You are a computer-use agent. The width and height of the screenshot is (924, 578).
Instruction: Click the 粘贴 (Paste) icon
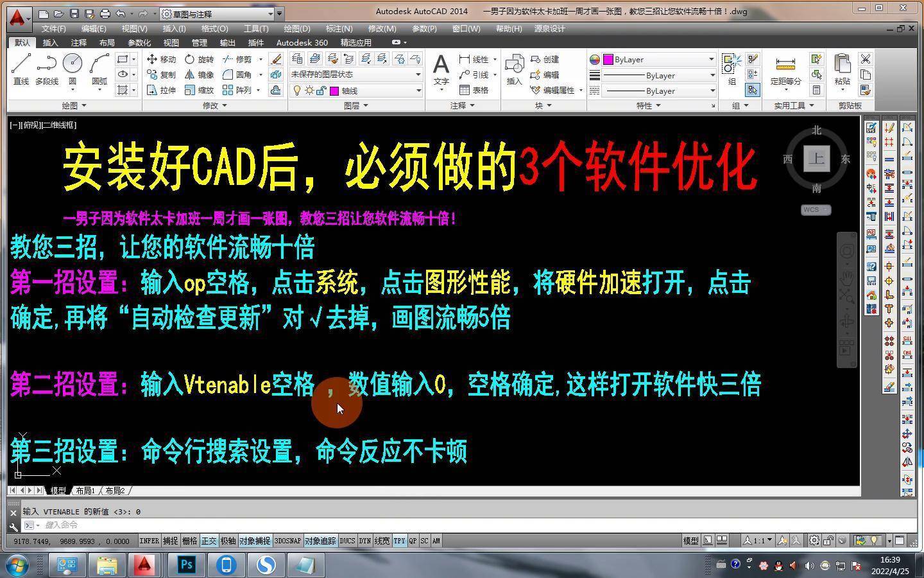click(x=842, y=69)
